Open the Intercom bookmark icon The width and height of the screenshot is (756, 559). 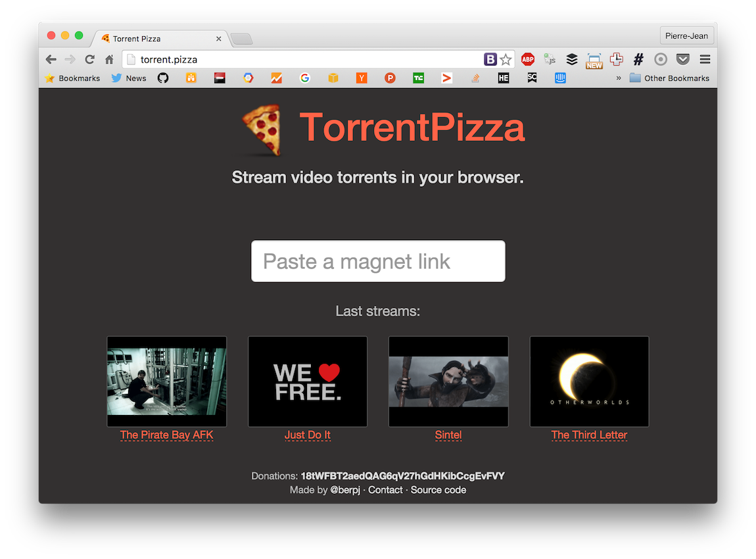click(x=560, y=78)
